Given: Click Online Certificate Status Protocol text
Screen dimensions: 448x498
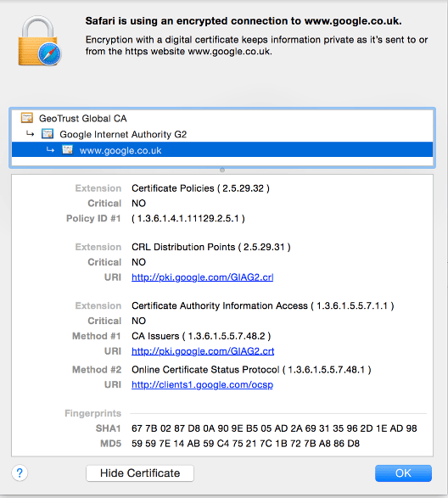Looking at the screenshot, I should point(251,370).
